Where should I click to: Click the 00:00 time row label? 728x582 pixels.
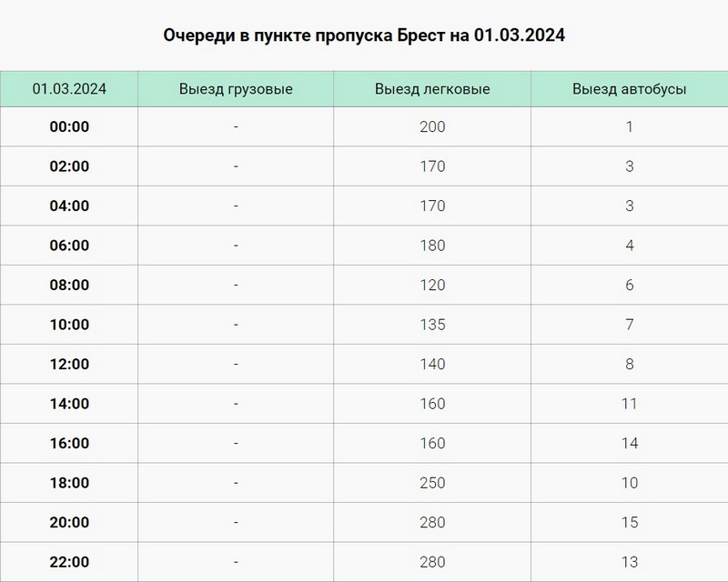coord(69,127)
